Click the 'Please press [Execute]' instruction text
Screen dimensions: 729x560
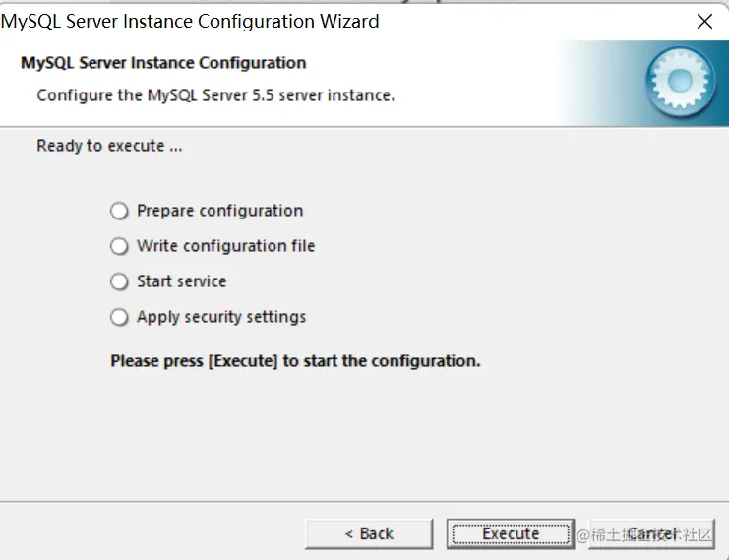295,361
